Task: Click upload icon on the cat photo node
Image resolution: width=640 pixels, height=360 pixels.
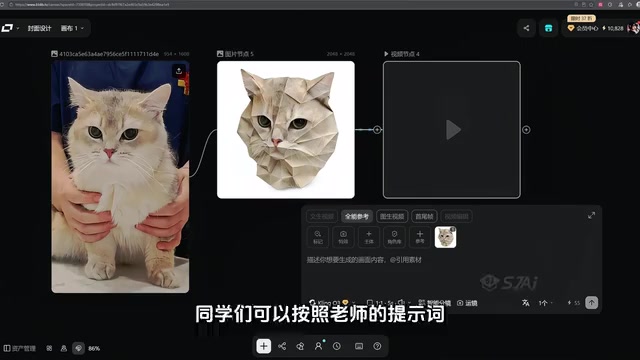Action: coord(179,71)
